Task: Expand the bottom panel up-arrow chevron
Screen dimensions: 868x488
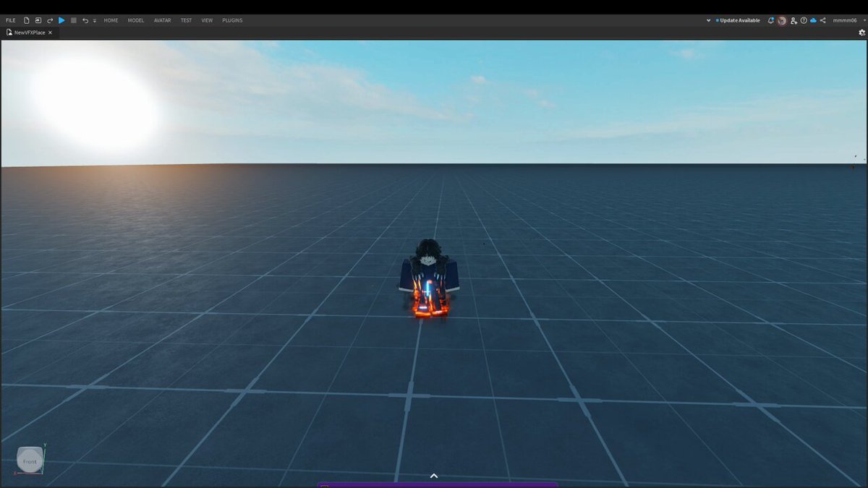Action: [434, 476]
